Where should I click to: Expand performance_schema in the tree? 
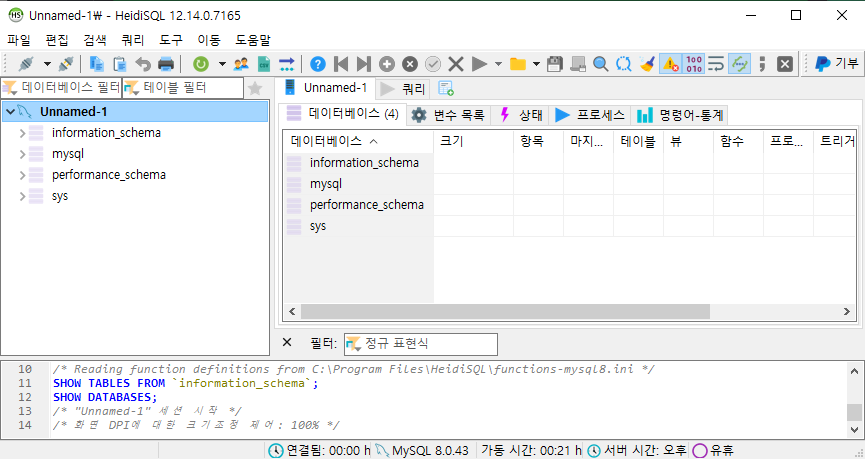pos(23,175)
